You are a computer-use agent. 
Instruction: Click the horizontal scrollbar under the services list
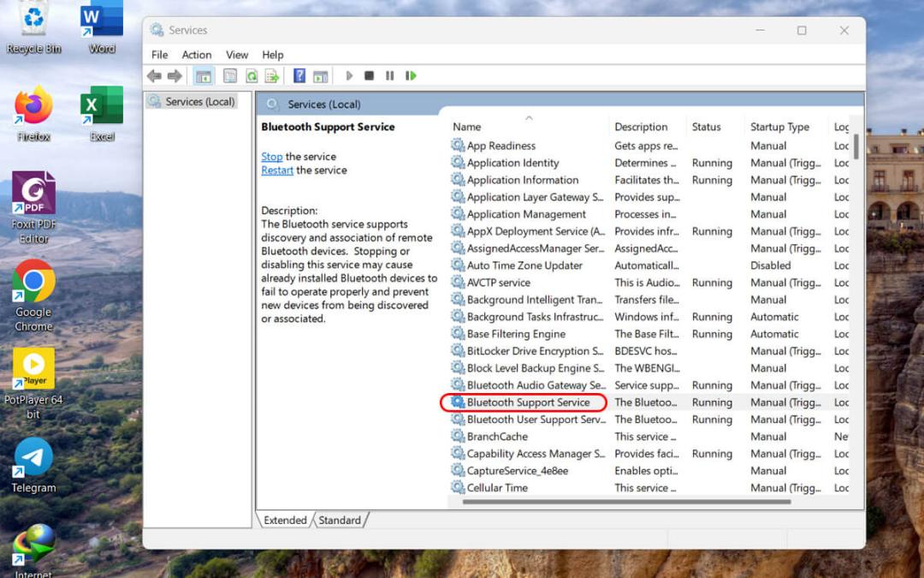click(x=626, y=502)
